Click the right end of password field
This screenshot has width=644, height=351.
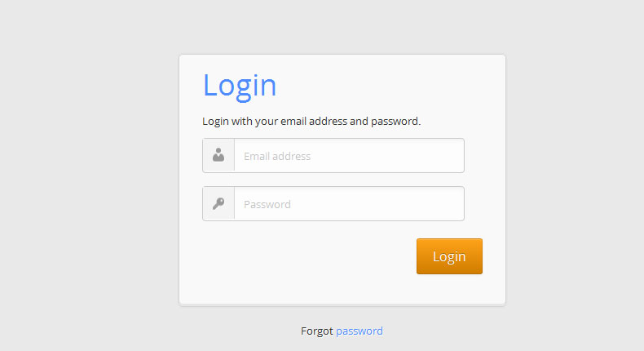pos(452,204)
